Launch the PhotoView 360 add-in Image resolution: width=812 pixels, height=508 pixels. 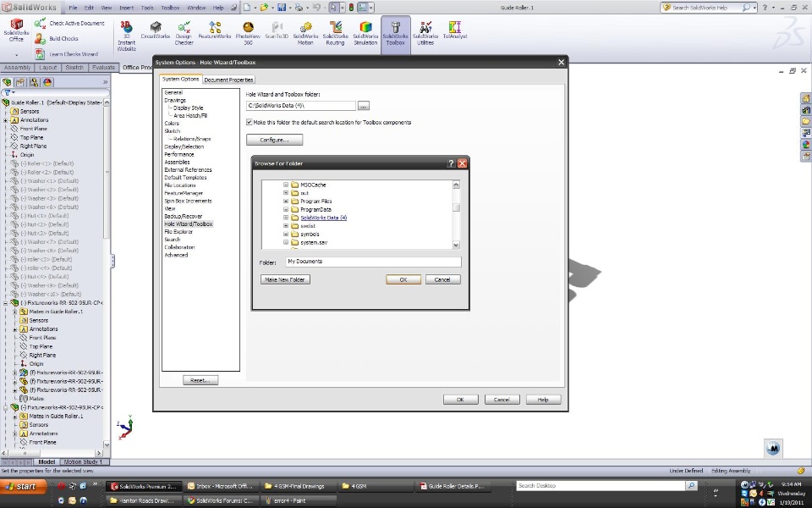(x=248, y=34)
